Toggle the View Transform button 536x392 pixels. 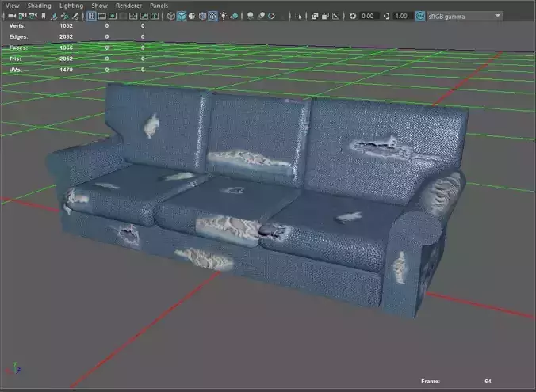click(x=420, y=16)
